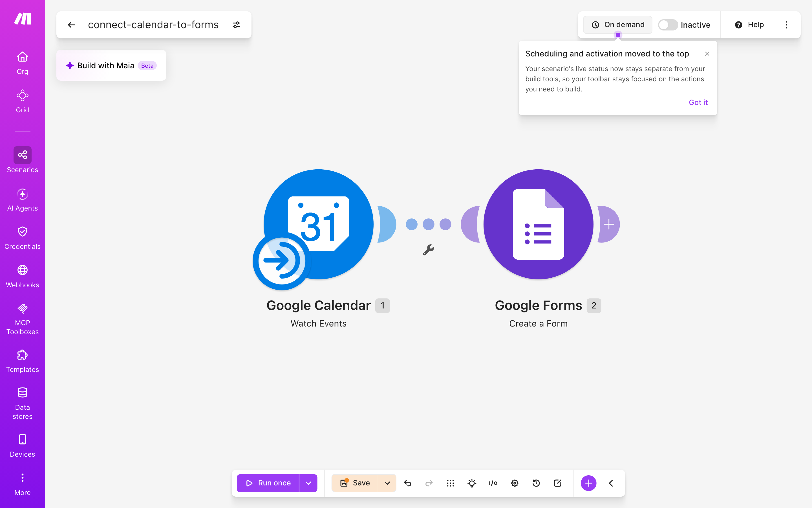Edit the scenario name connect-calendar-to-forms

pyautogui.click(x=153, y=25)
